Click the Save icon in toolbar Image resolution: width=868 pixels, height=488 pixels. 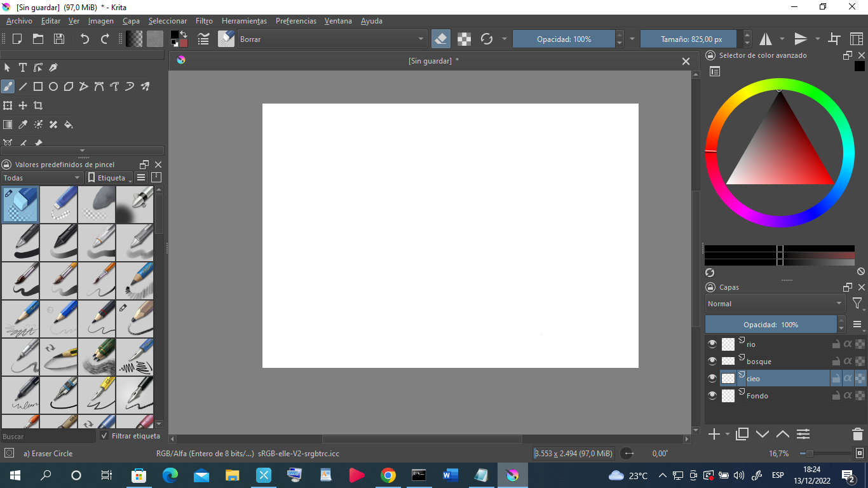(59, 39)
